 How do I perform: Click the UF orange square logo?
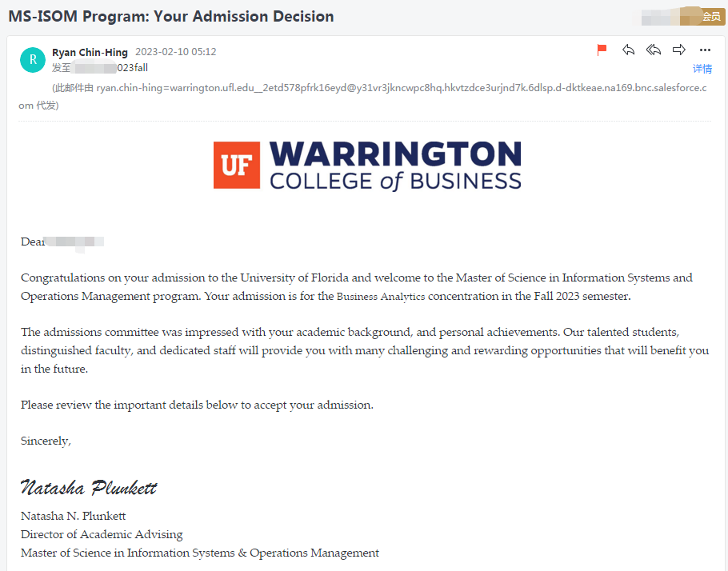(236, 165)
